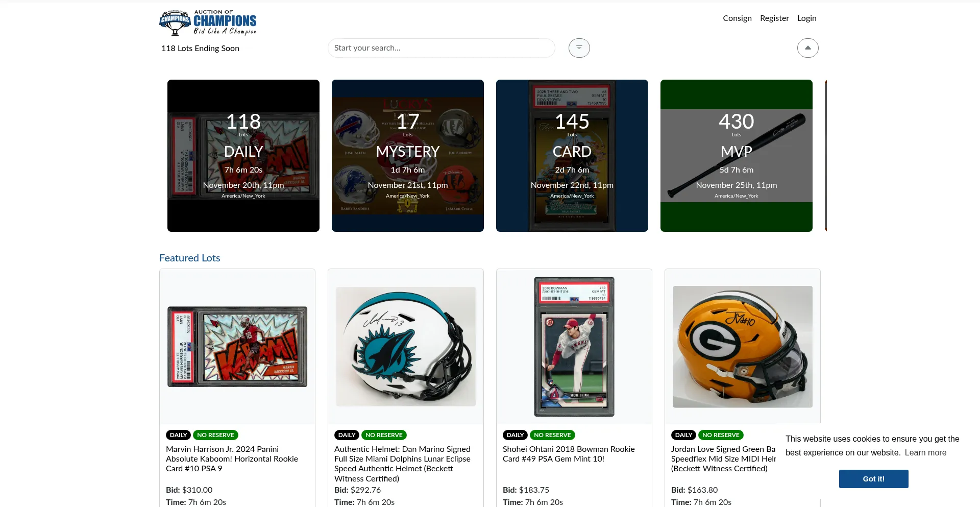View the Jordan Love Packers helmet image
The height and width of the screenshot is (507, 980).
(x=743, y=347)
